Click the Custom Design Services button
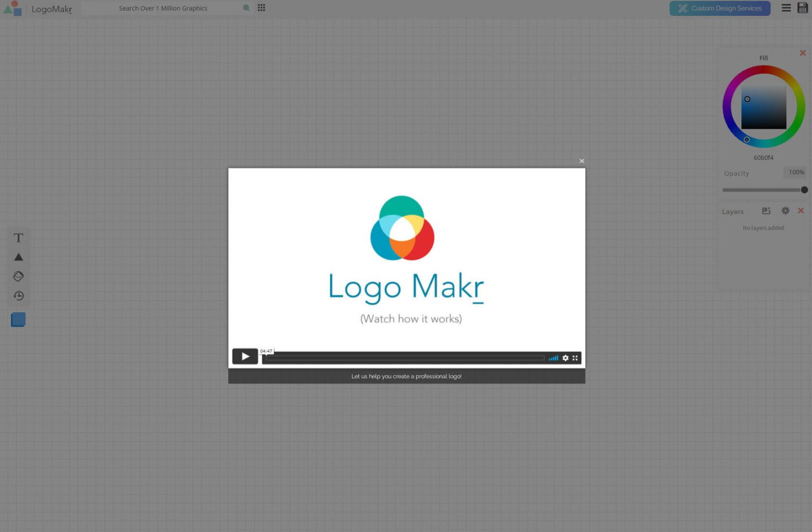The image size is (812, 532). pyautogui.click(x=720, y=8)
